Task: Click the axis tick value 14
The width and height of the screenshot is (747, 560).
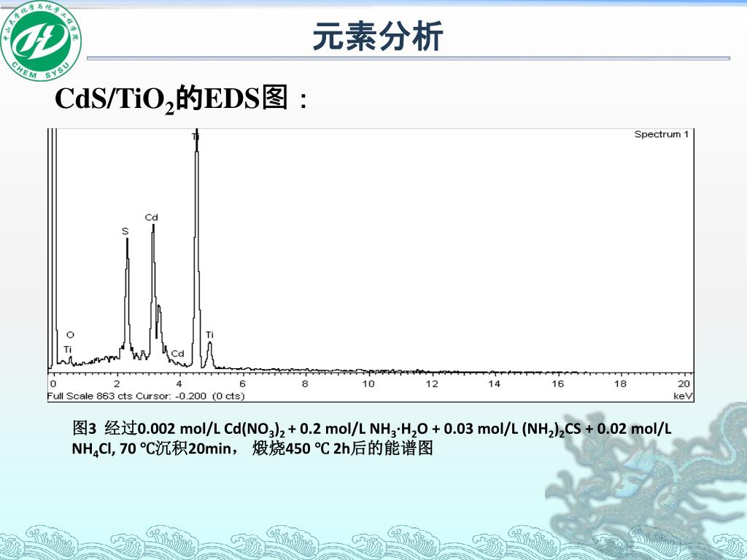Action: [x=494, y=384]
